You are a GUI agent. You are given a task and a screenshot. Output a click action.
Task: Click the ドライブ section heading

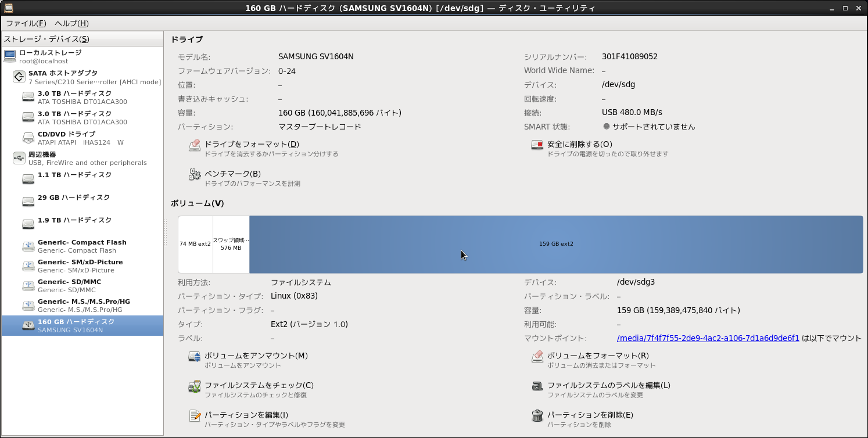(186, 39)
